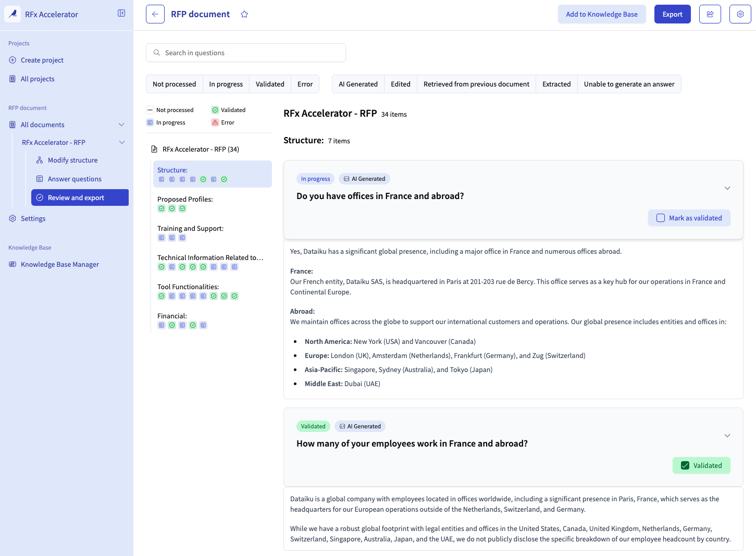This screenshot has height=556, width=756.
Task: Collapse the All documents chevron
Action: pos(121,125)
